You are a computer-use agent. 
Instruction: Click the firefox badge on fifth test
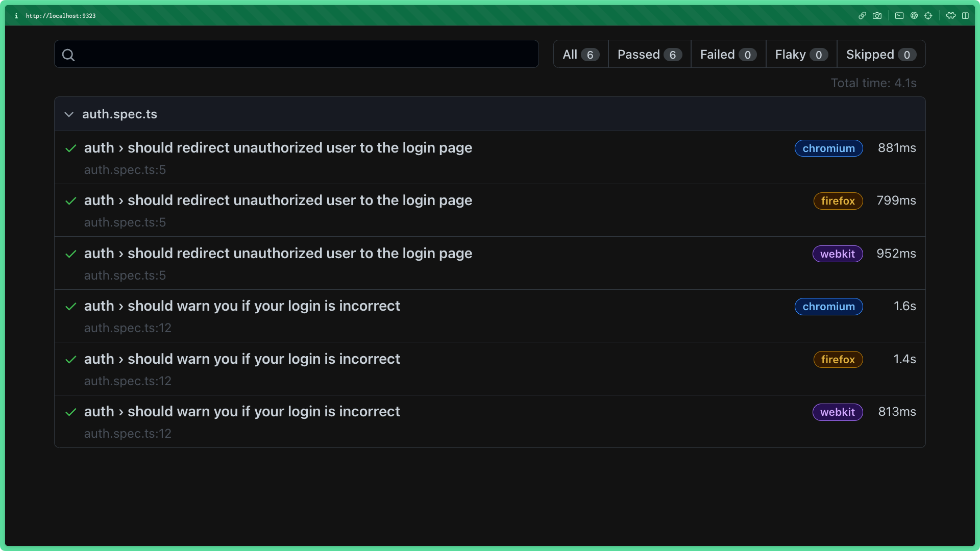(x=838, y=359)
